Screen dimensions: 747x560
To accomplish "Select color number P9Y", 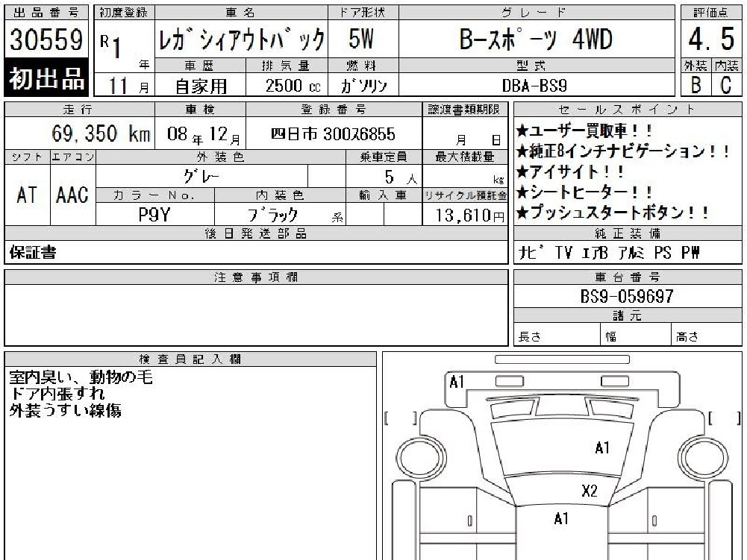I will (154, 215).
